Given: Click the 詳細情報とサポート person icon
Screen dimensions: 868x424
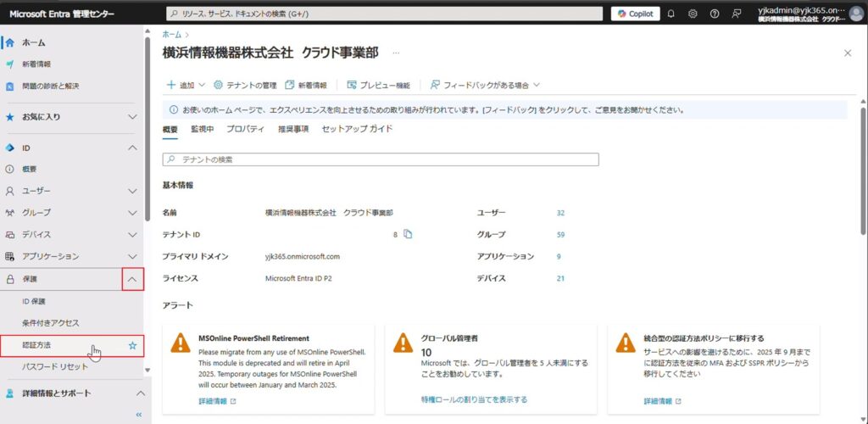Looking at the screenshot, I should coord(9,393).
